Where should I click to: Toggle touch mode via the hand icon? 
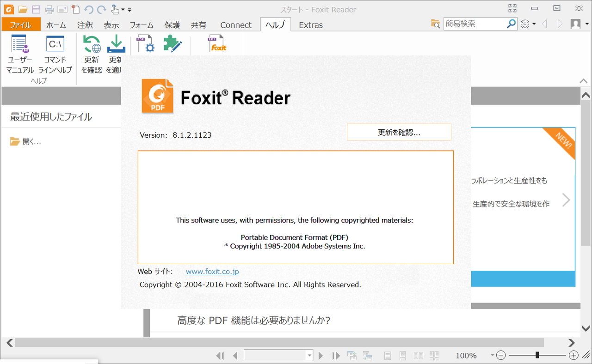116,9
